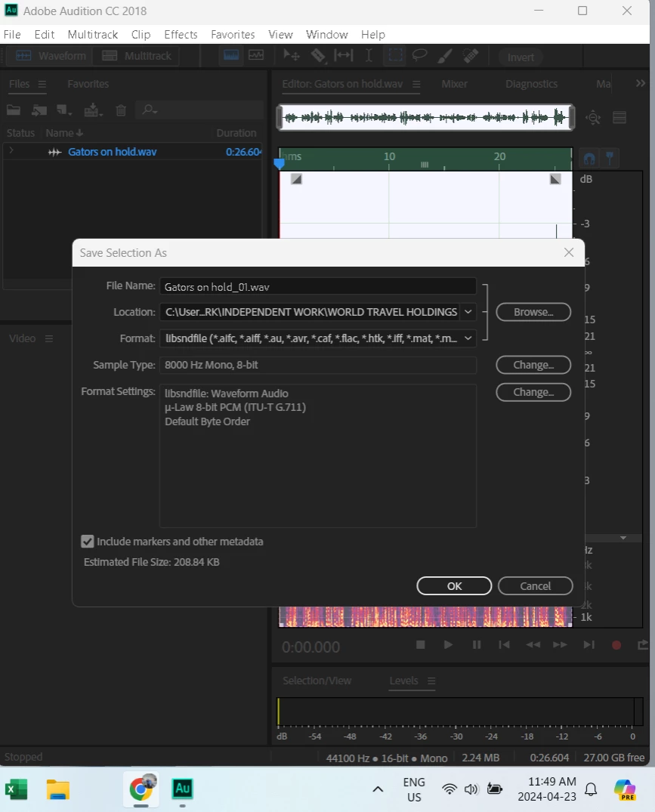Open the View menu
This screenshot has height=812, width=655.
click(x=280, y=35)
